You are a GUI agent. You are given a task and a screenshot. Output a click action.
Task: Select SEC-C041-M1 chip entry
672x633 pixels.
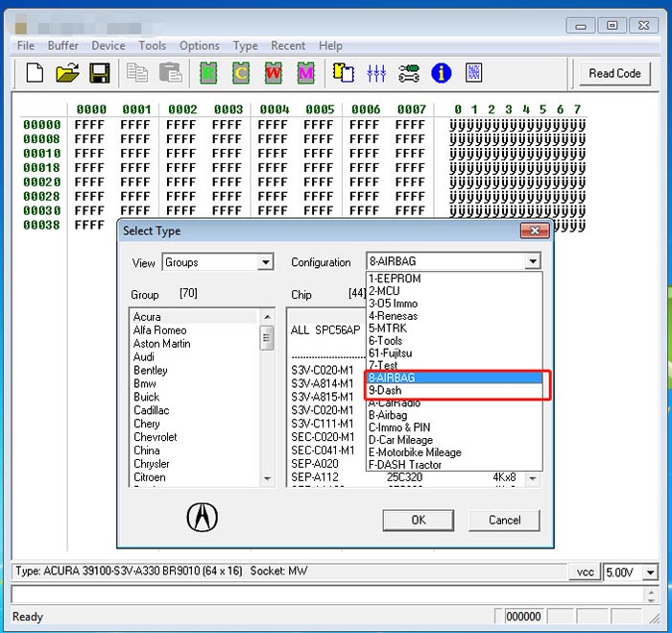point(323,450)
